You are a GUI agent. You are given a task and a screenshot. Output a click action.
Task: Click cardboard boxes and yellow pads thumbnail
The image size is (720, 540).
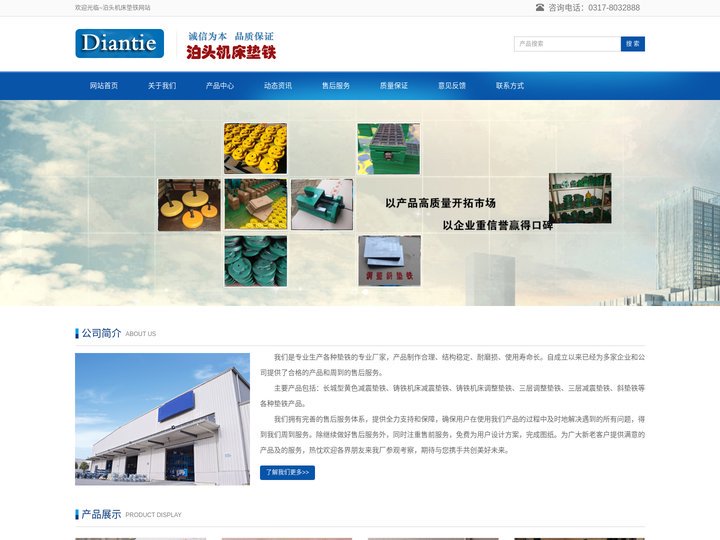[255, 204]
